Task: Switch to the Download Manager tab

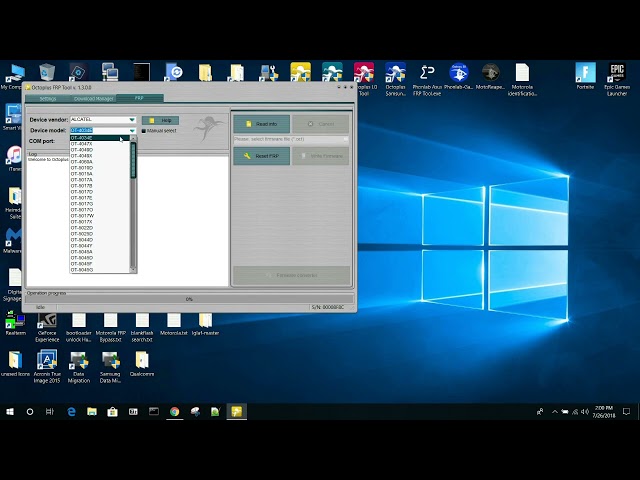Action: click(x=93, y=99)
